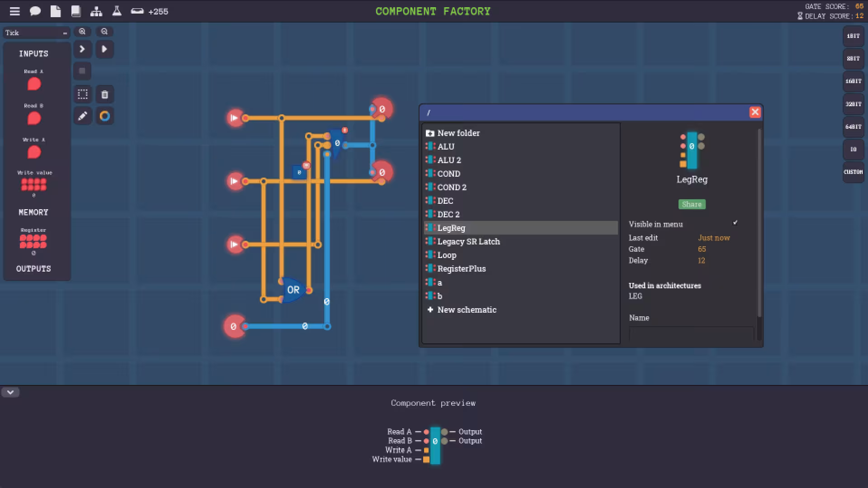Switch to 8BIT component tab
The width and height of the screenshot is (868, 488).
853,59
